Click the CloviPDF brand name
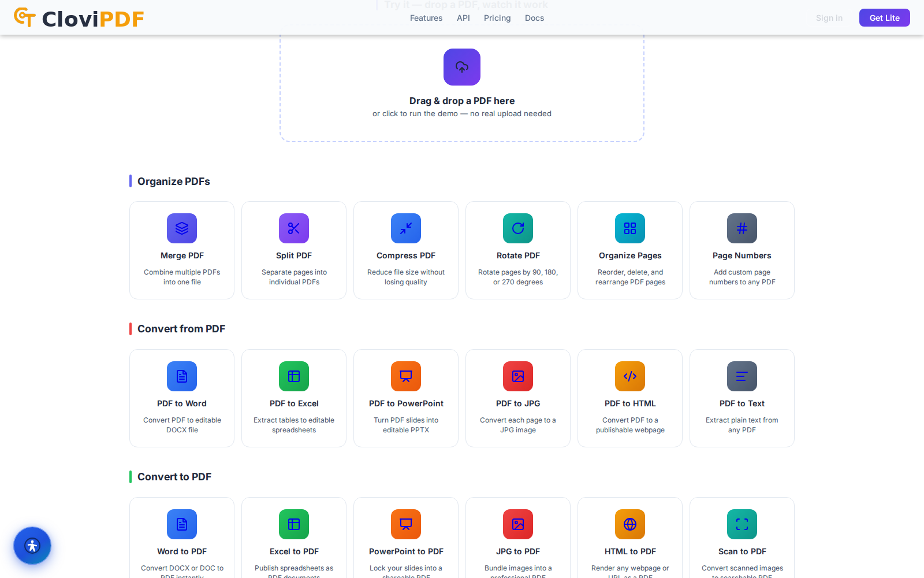 pos(93,19)
